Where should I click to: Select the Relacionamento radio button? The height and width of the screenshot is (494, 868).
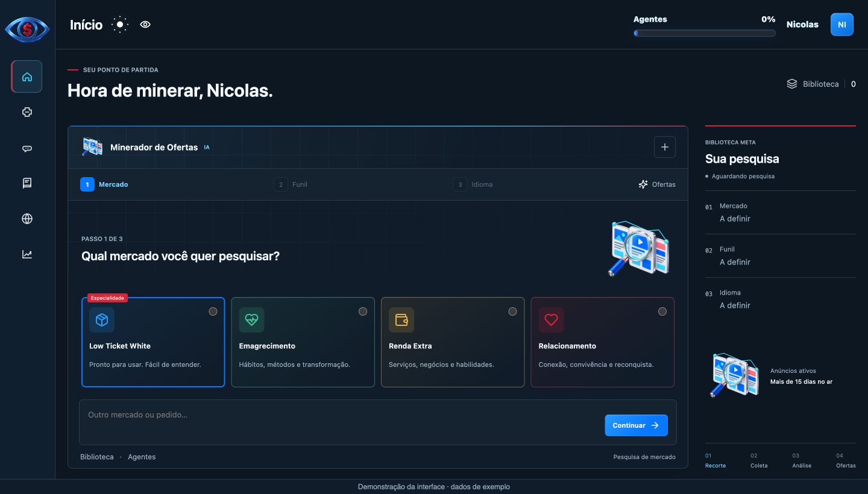coord(662,311)
